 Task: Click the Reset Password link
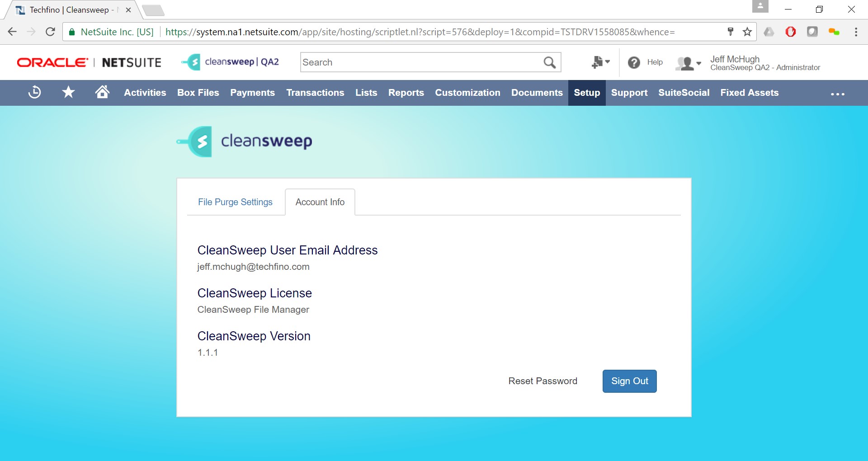[542, 381]
